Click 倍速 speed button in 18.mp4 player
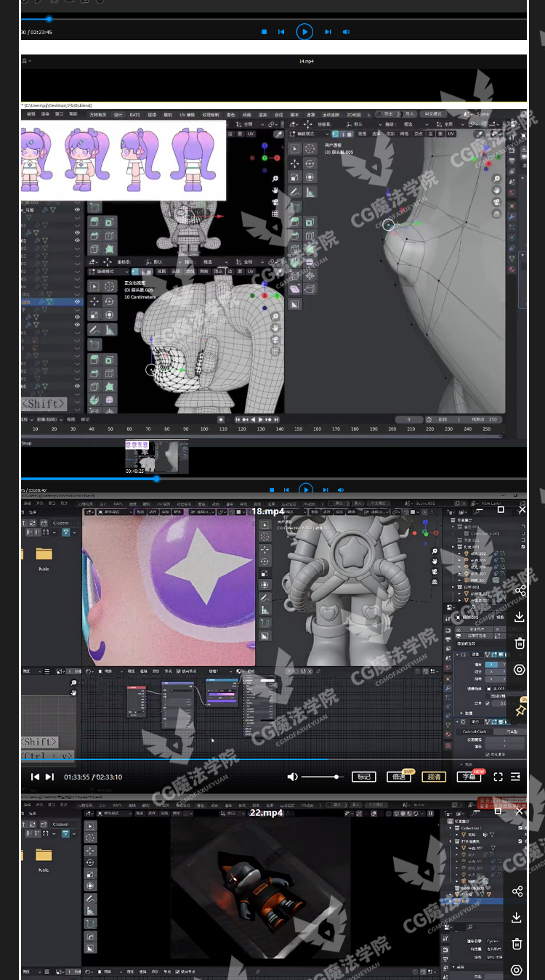The width and height of the screenshot is (545, 980). point(398,777)
